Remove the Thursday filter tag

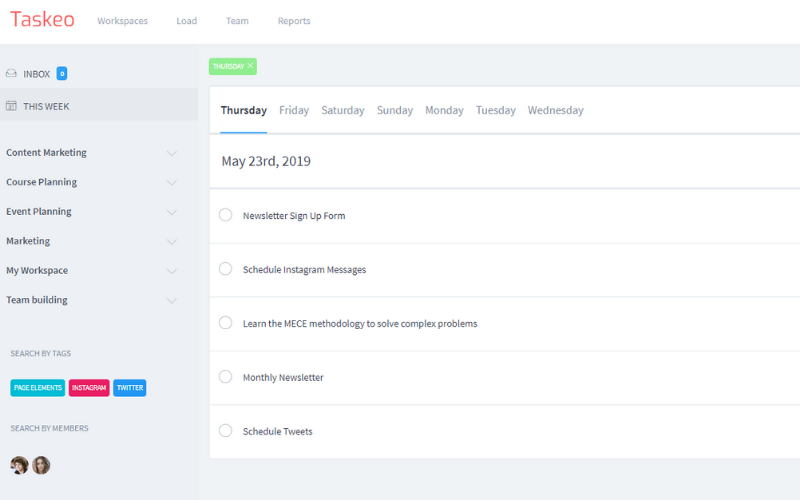(x=250, y=66)
